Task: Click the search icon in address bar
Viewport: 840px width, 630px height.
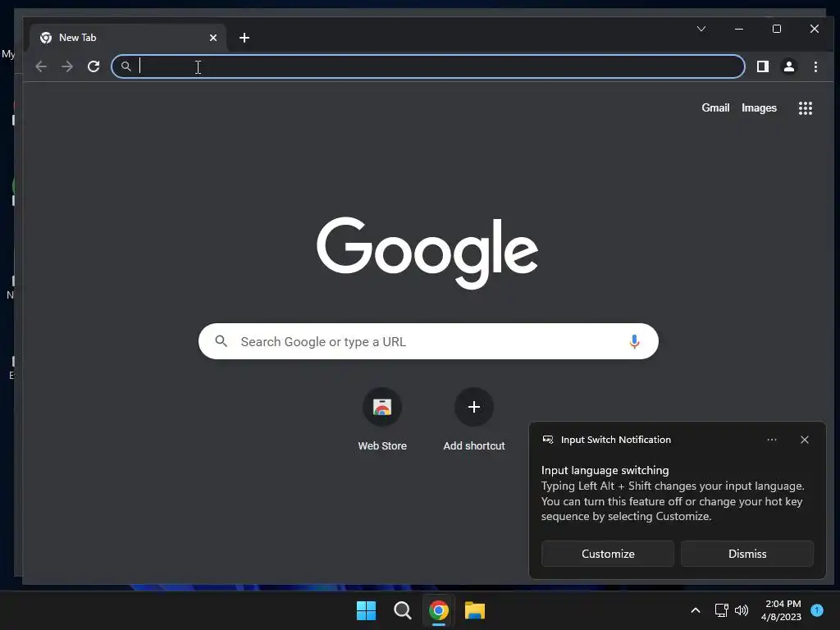Action: pyautogui.click(x=126, y=66)
